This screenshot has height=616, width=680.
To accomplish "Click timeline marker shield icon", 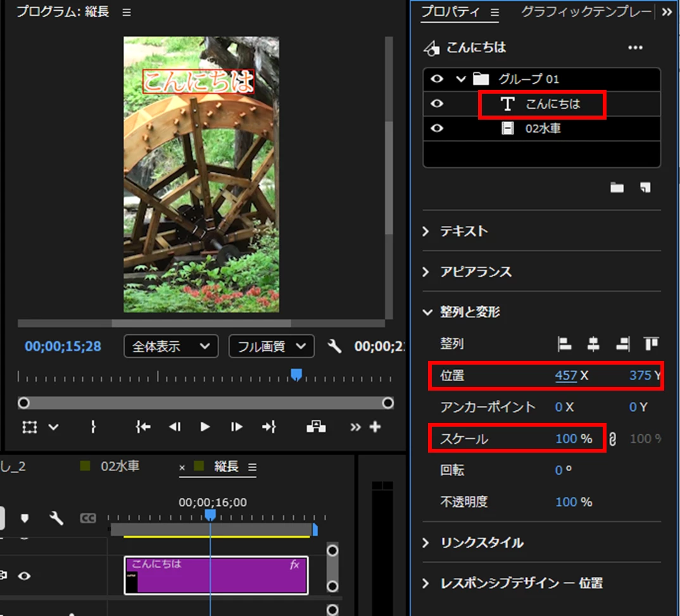I will 25,518.
